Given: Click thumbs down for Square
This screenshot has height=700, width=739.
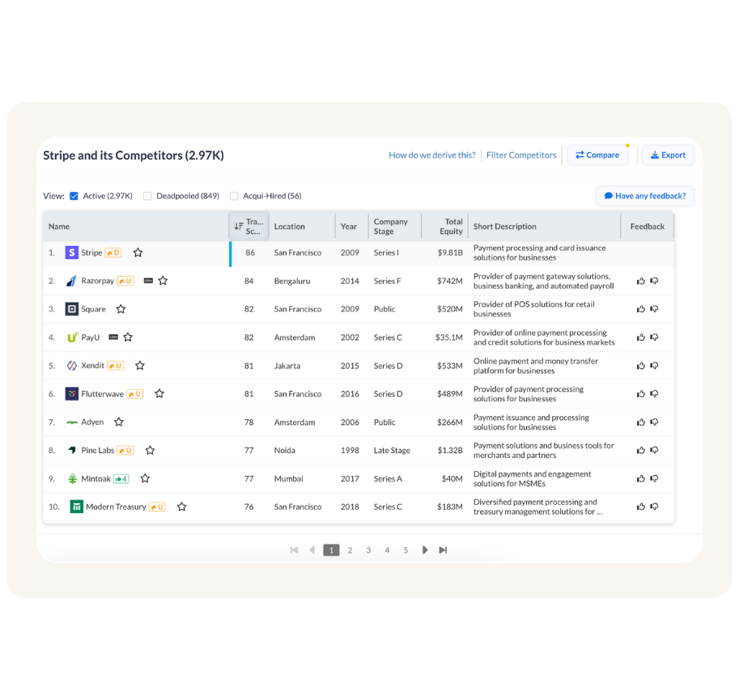Looking at the screenshot, I should click(654, 309).
